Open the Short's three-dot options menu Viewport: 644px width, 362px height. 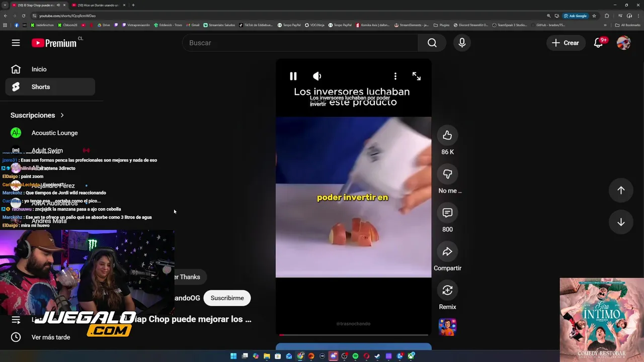(395, 76)
